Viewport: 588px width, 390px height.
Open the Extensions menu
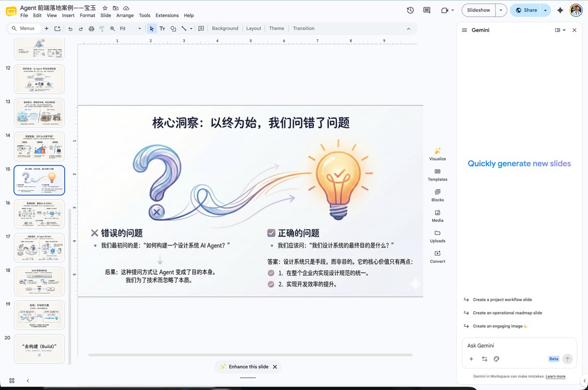tap(167, 15)
